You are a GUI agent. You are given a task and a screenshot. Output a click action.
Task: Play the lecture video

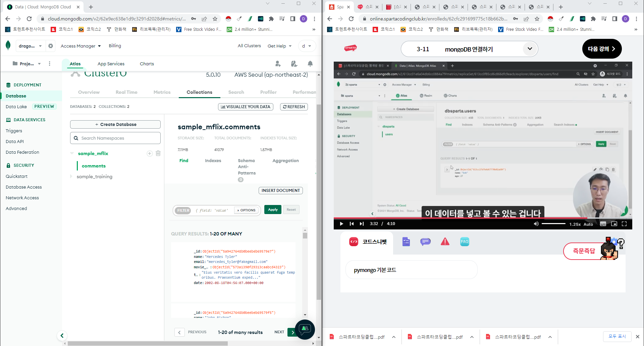[341, 224]
